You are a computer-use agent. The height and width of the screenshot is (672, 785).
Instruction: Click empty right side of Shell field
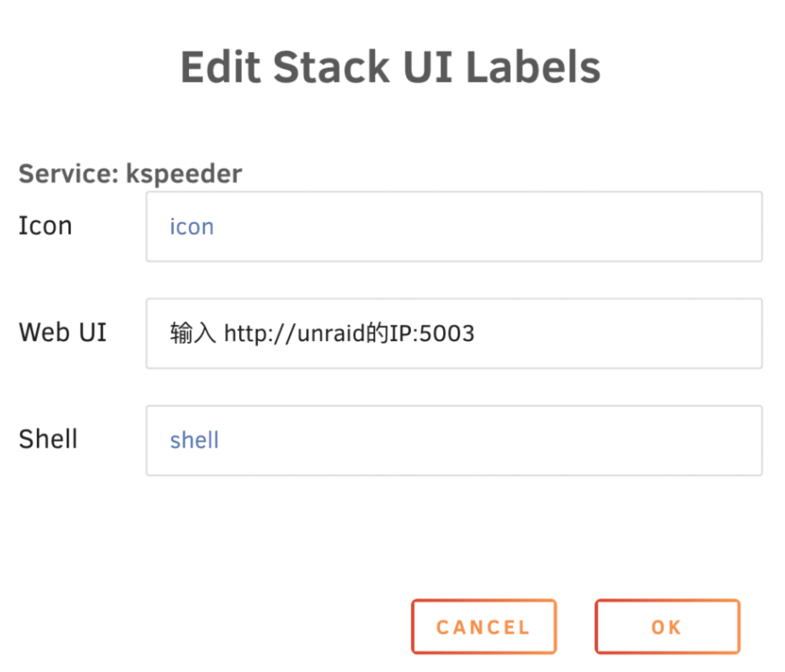click(625, 440)
